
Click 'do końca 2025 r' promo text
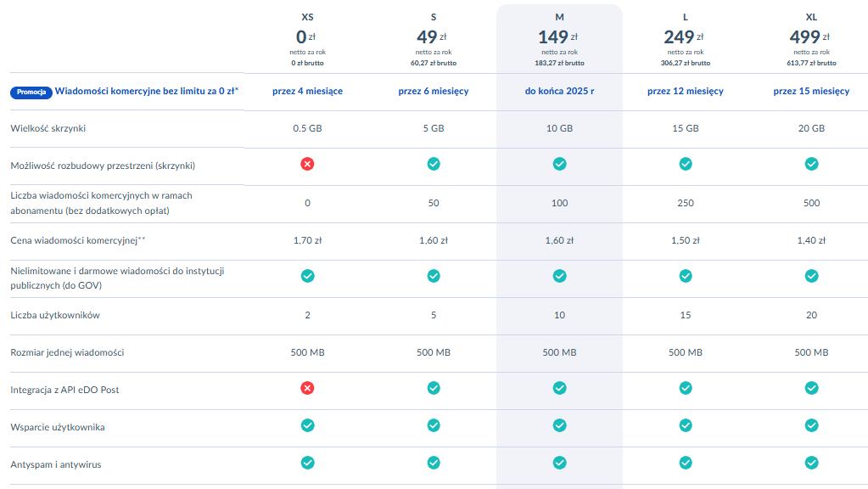559,91
